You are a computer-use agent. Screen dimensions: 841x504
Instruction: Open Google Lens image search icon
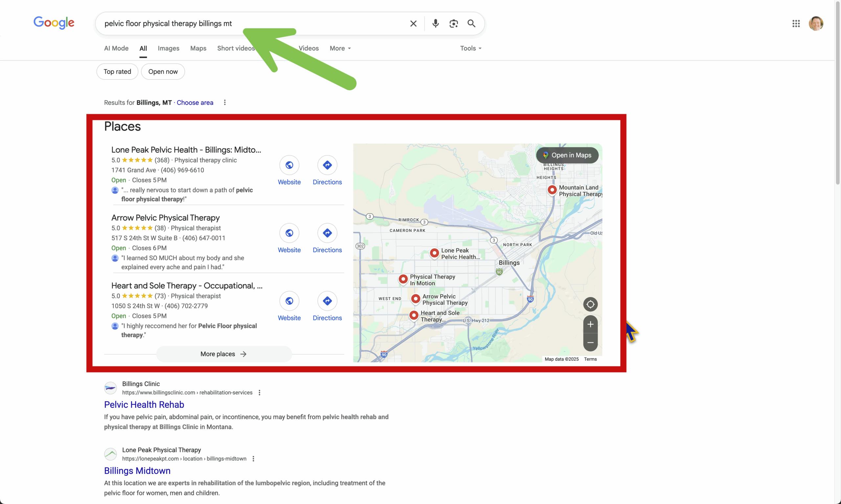(454, 23)
